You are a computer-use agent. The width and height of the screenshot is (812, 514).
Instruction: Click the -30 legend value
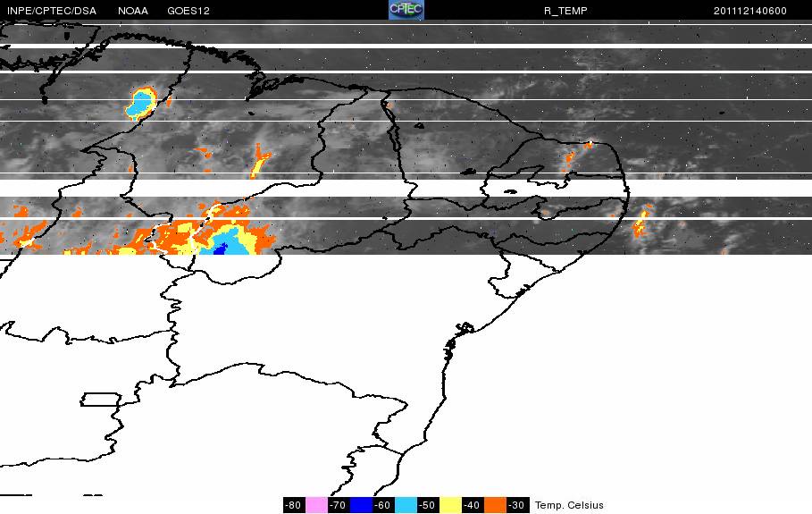(516, 505)
